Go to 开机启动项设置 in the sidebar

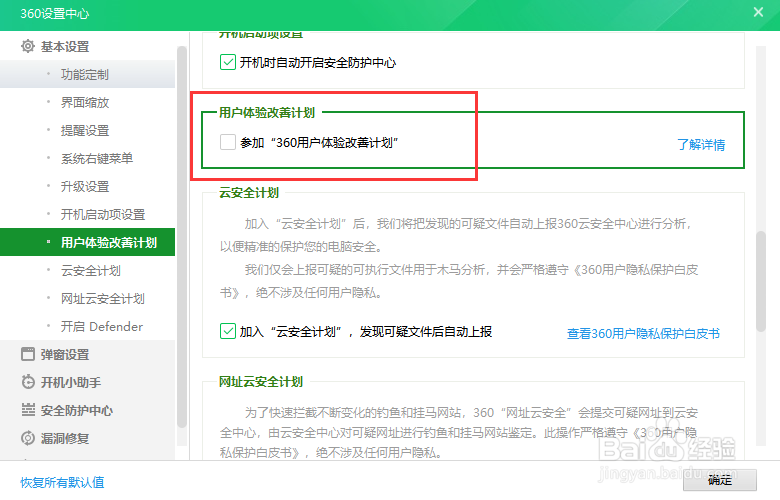[88, 214]
